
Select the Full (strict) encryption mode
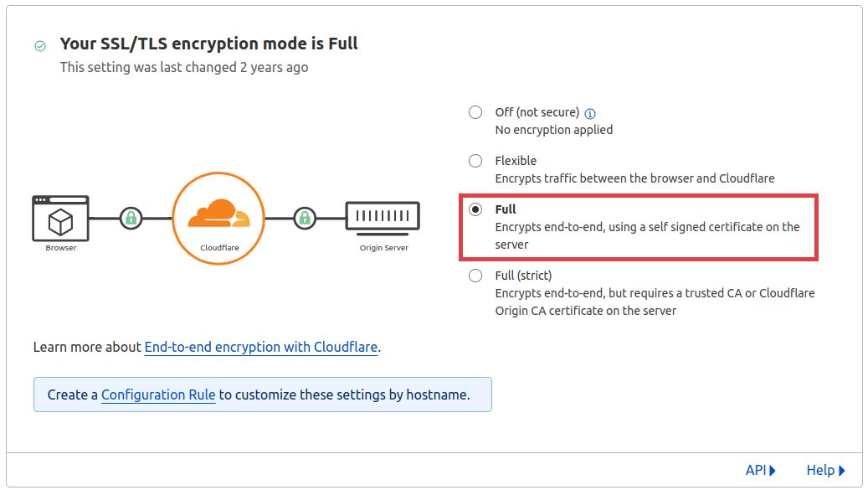click(475, 276)
